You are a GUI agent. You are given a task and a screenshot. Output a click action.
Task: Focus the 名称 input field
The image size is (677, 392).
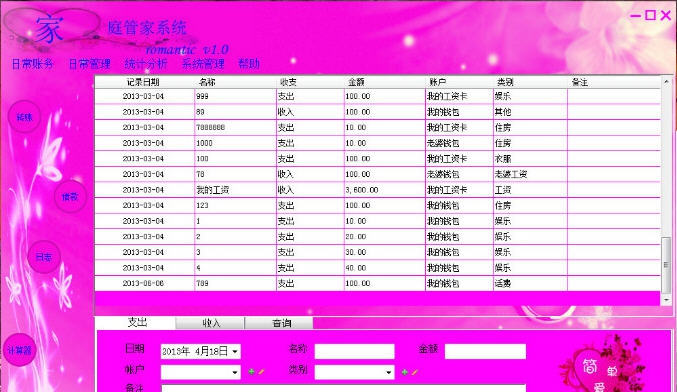354,351
